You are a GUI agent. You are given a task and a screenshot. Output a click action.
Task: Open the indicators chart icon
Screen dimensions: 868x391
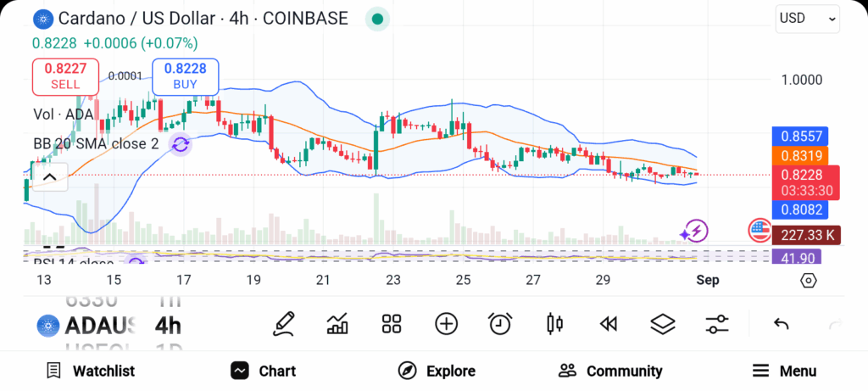pyautogui.click(x=337, y=323)
